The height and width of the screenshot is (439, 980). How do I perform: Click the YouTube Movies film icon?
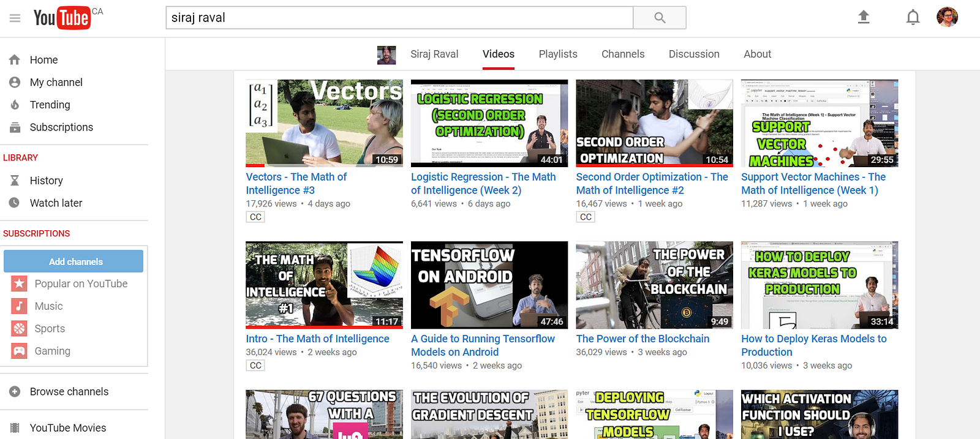point(15,428)
